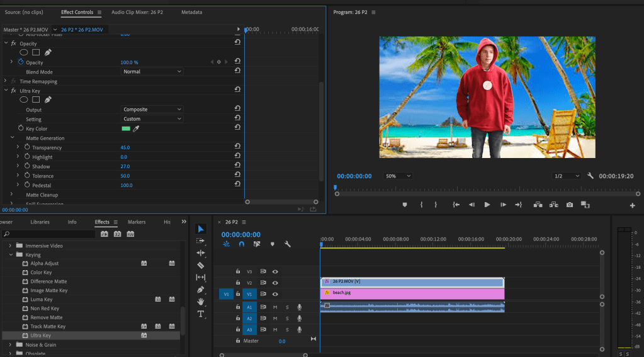Expand the Noise & Grain folder
644x357 pixels.
(10, 344)
